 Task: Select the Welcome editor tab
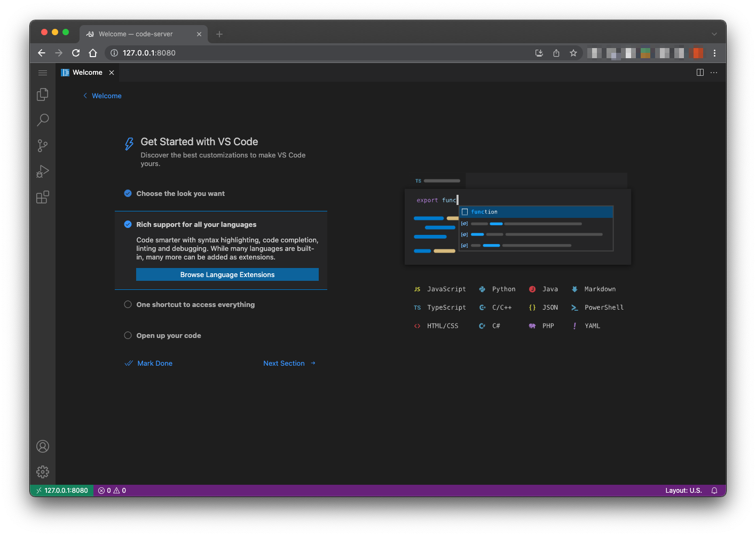click(x=88, y=73)
